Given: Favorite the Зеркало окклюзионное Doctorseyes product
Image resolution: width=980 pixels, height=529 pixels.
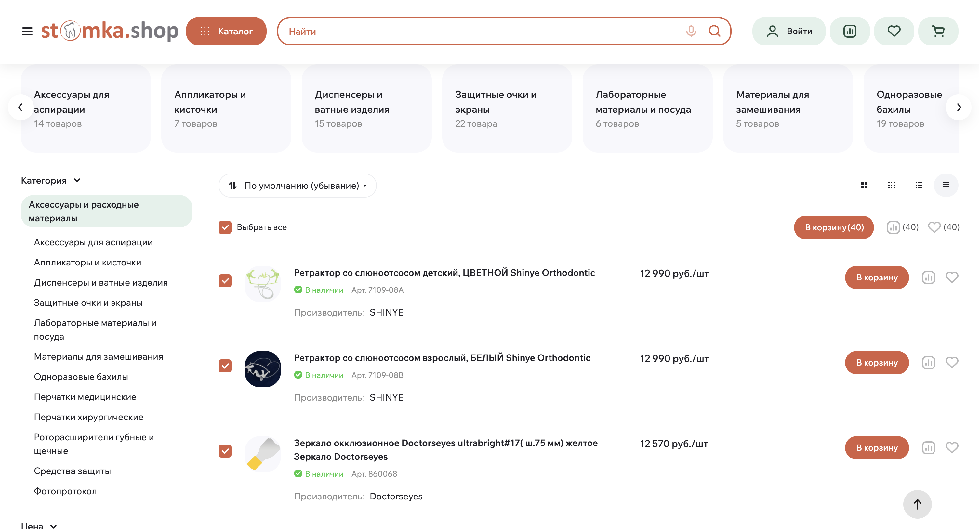Looking at the screenshot, I should pyautogui.click(x=952, y=448).
